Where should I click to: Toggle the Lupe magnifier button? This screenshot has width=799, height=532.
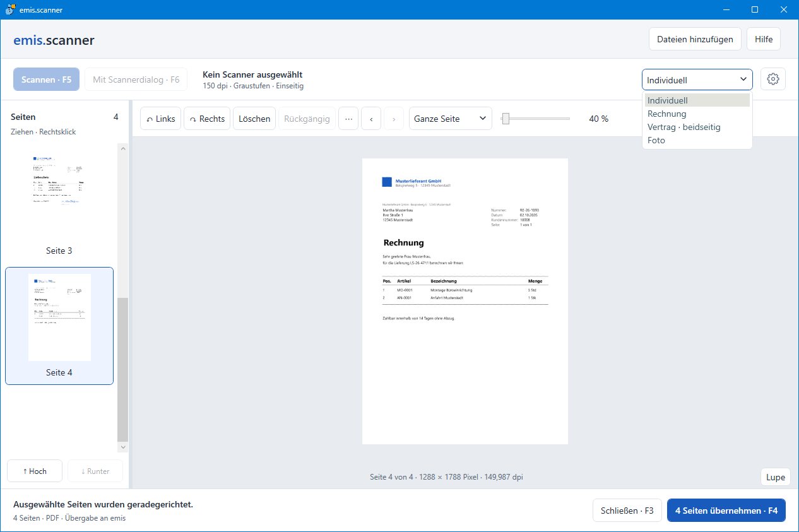[776, 477]
